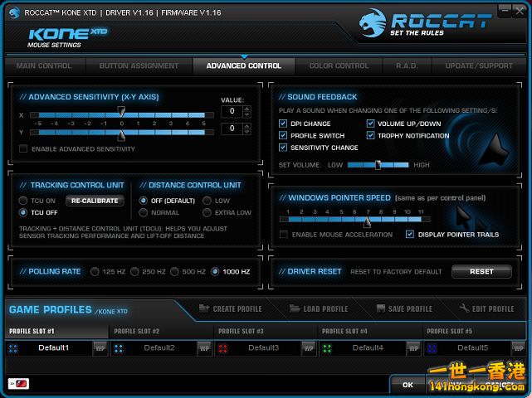Open the Main Control tab
Viewport: 532px width, 398px height.
[44, 66]
